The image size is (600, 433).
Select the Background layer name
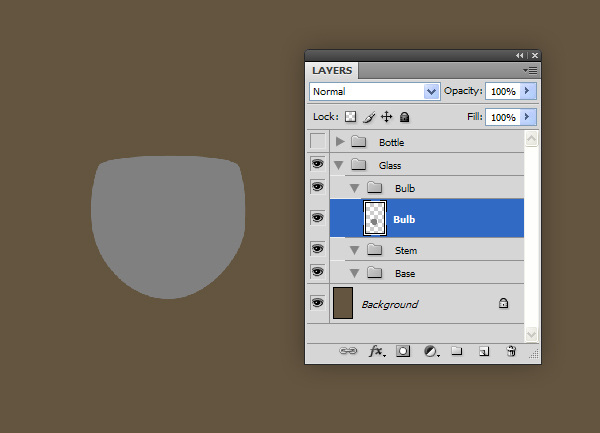pos(390,304)
